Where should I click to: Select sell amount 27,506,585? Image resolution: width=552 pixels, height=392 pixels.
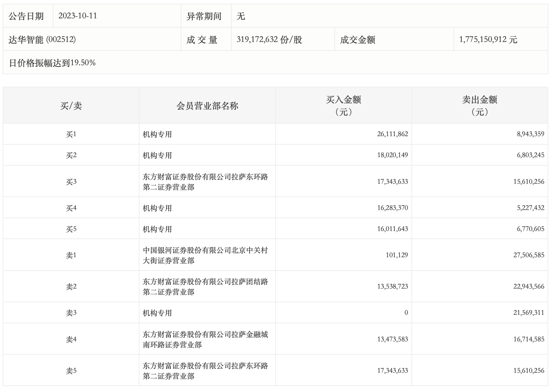(x=528, y=255)
